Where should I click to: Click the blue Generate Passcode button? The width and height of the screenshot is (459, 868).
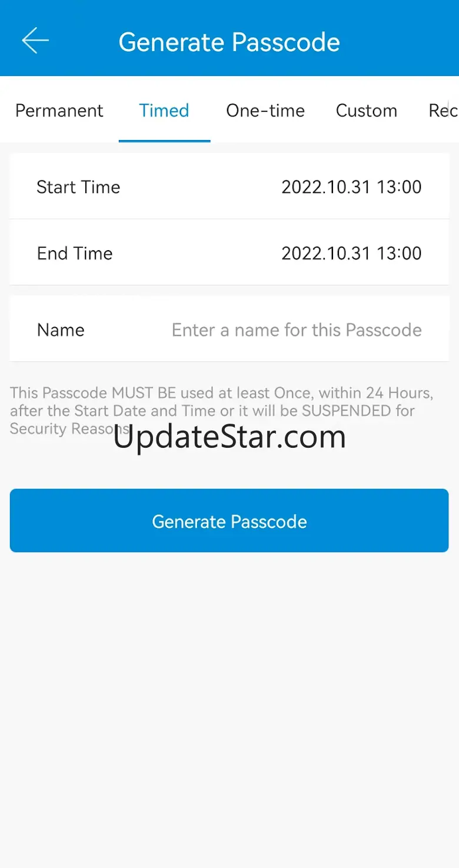(229, 520)
